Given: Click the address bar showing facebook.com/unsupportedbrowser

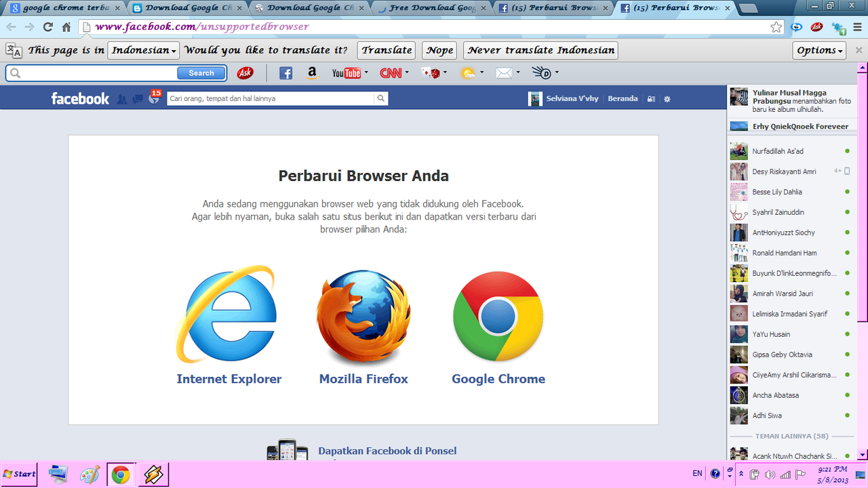Looking at the screenshot, I should pos(431,27).
